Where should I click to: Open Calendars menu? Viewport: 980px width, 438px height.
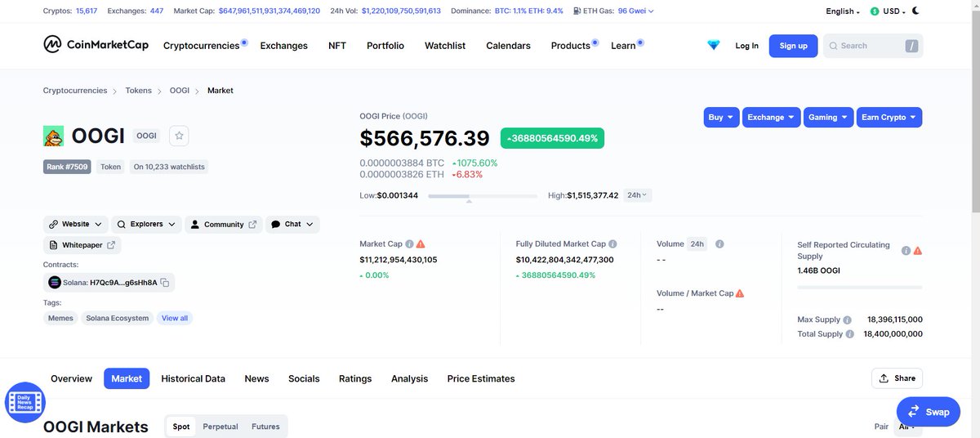508,46
